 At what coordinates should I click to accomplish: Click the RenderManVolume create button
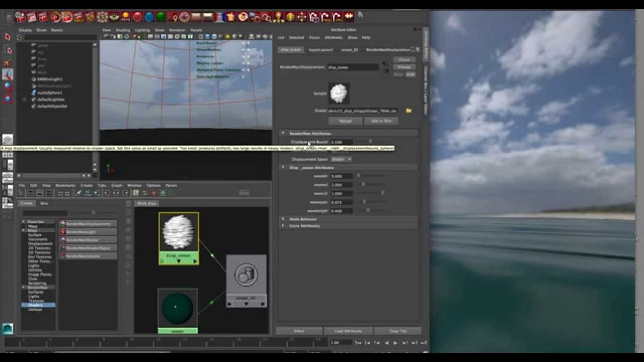88,256
